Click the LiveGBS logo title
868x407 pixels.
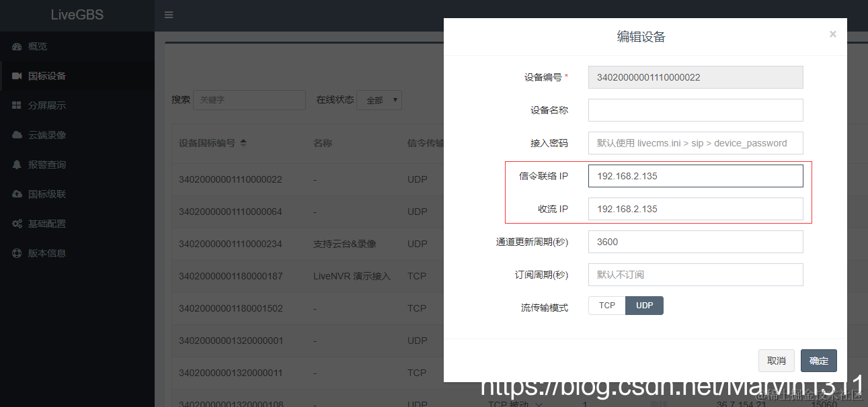(77, 15)
